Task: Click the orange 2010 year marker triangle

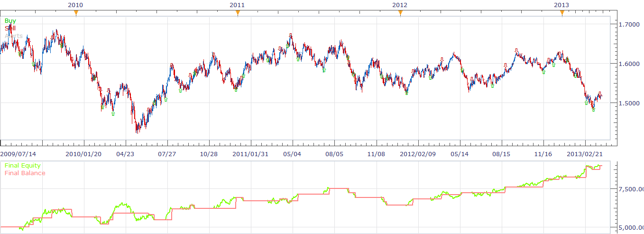Action: click(x=75, y=13)
